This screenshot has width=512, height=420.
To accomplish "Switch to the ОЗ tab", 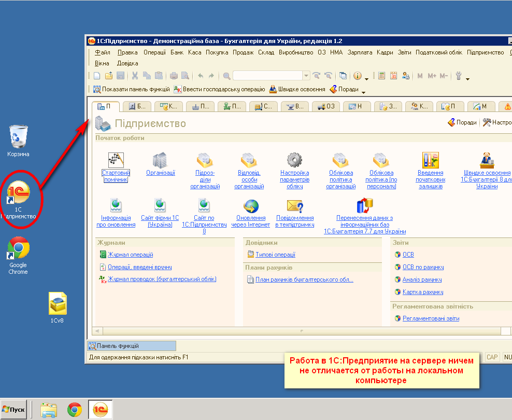I will click(x=326, y=106).
